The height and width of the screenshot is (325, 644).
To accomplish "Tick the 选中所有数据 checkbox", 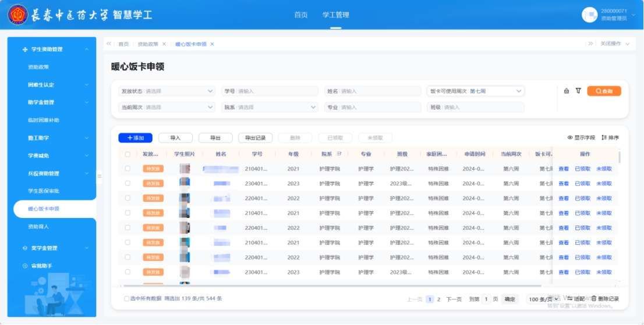I will (126, 299).
